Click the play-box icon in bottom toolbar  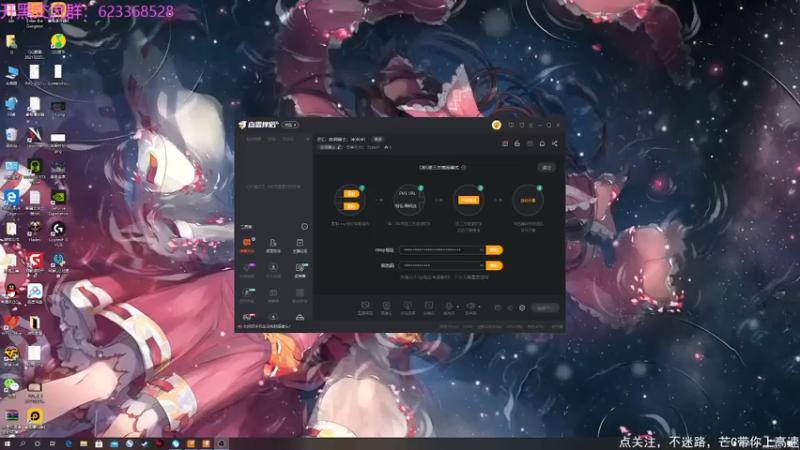click(429, 308)
